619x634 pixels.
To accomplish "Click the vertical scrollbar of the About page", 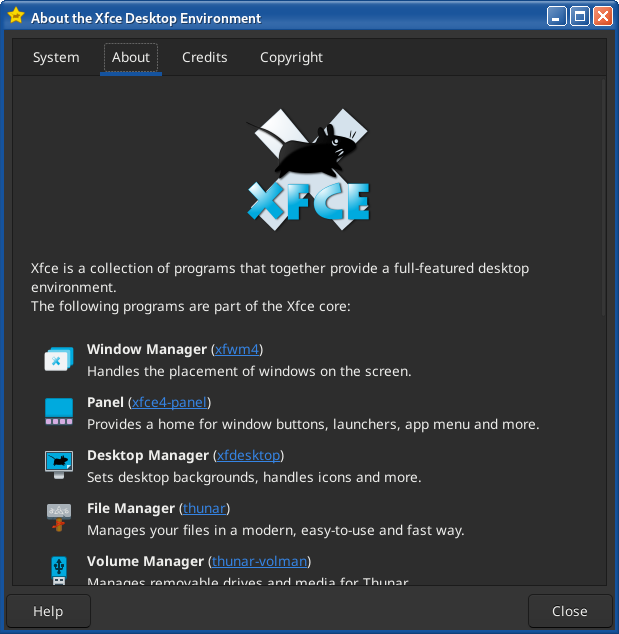I will tap(603, 198).
